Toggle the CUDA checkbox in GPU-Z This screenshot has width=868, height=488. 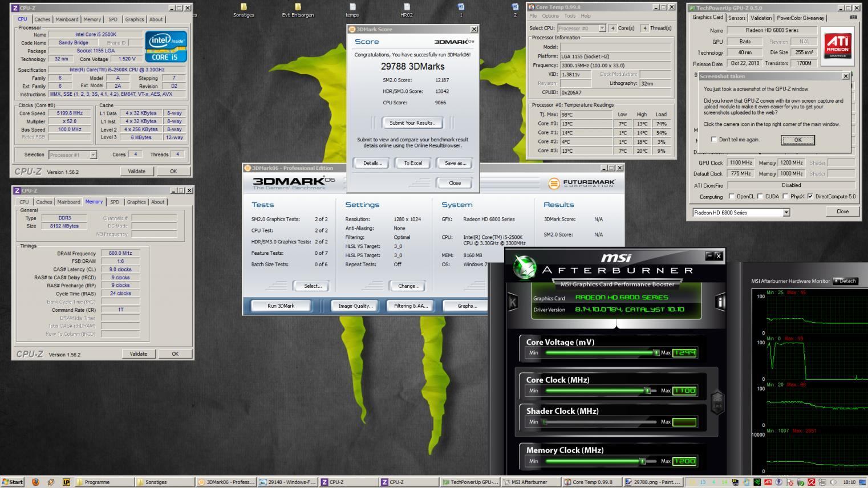click(x=760, y=196)
